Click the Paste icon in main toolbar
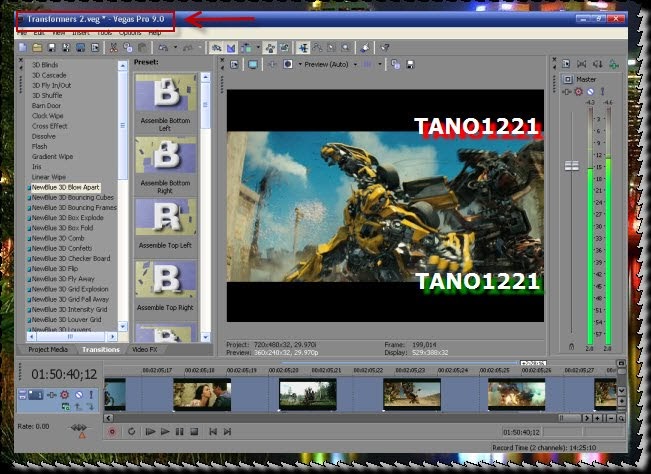This screenshot has height=474, width=651. click(142, 48)
